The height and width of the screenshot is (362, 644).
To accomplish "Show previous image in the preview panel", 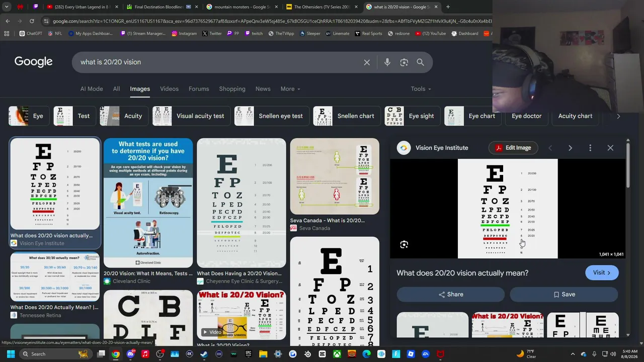I will click(550, 148).
